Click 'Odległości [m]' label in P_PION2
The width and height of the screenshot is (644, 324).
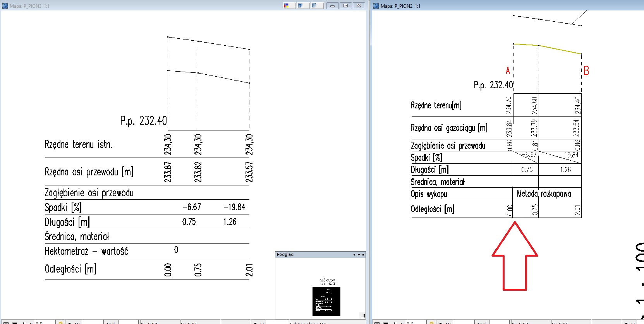(x=432, y=209)
